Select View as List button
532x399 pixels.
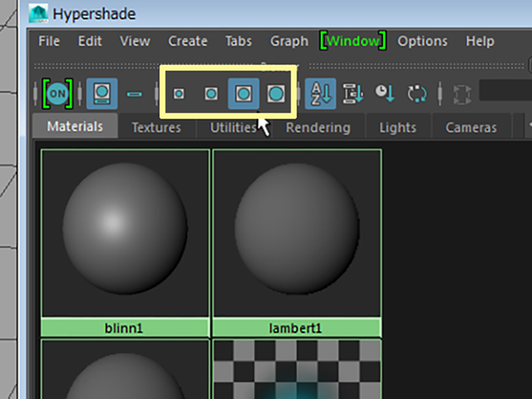tap(135, 94)
